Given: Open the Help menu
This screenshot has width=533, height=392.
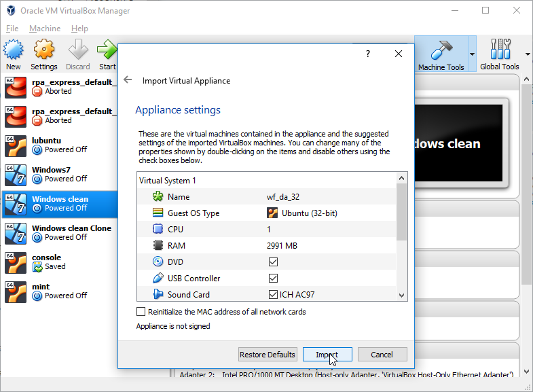Looking at the screenshot, I should click(x=79, y=29).
